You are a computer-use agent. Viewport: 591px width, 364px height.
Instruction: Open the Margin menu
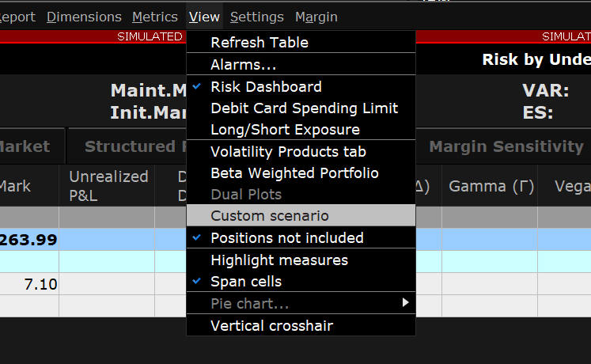click(x=316, y=17)
